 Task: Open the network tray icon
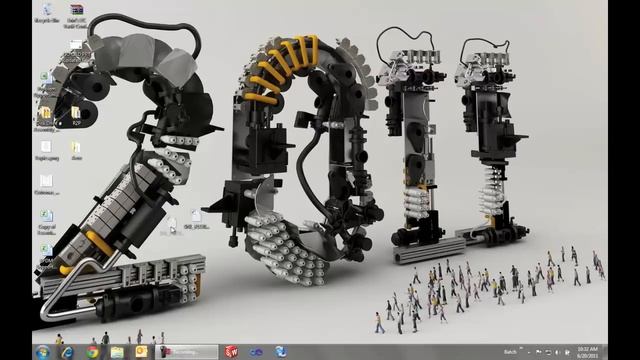tap(548, 352)
